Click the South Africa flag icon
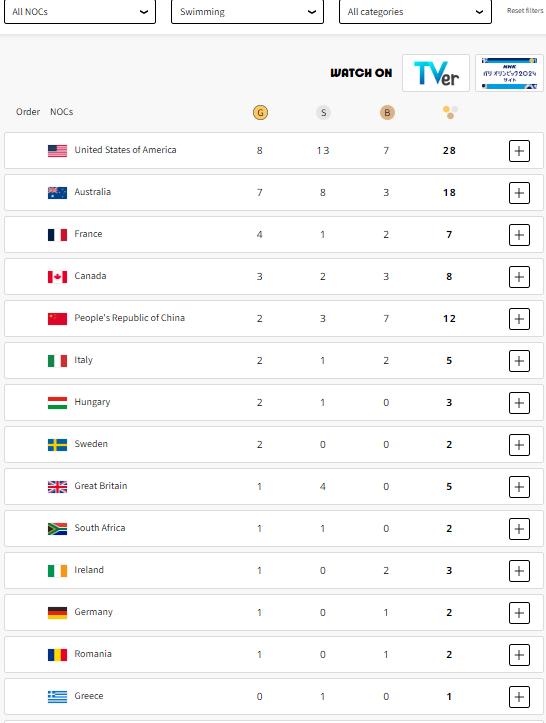546x723 pixels. (57, 528)
